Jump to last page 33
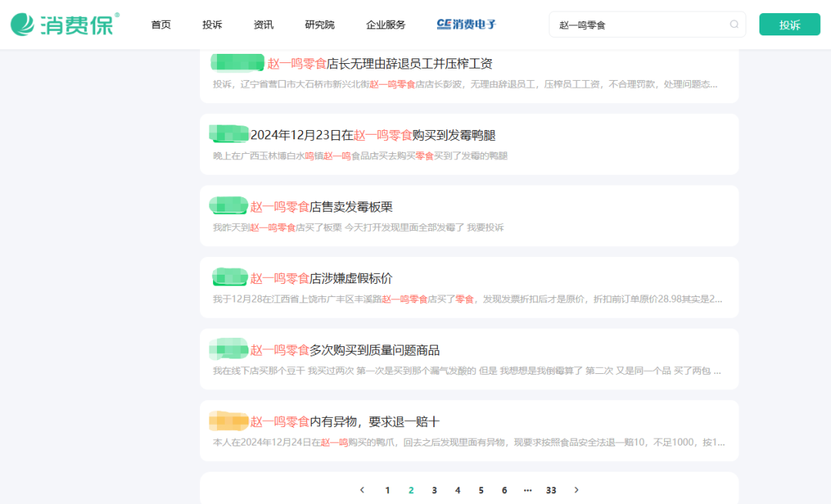831x504 pixels. pyautogui.click(x=551, y=490)
